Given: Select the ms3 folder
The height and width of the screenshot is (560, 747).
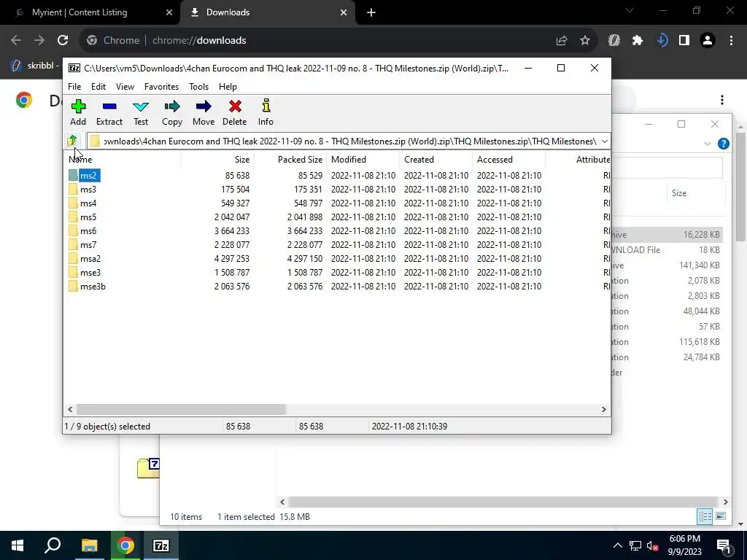Looking at the screenshot, I should (88, 189).
